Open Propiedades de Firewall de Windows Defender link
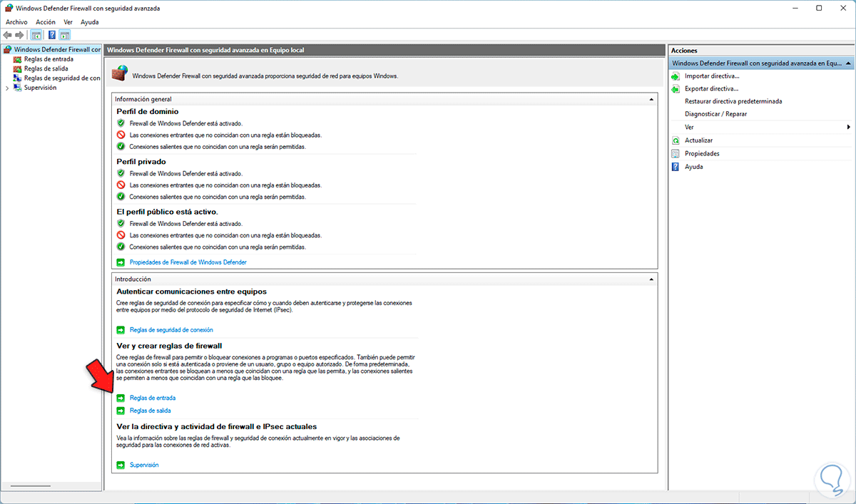The height and width of the screenshot is (504, 856). point(188,262)
